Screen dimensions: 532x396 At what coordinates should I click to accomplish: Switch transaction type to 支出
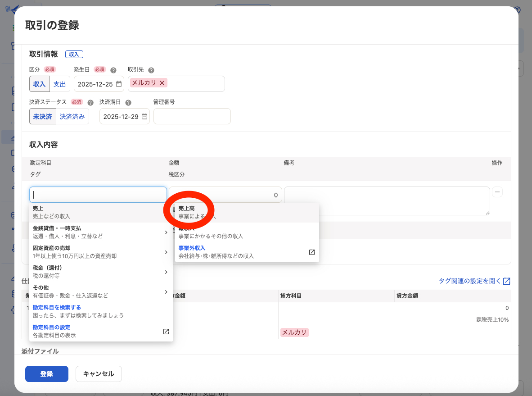[x=59, y=84]
